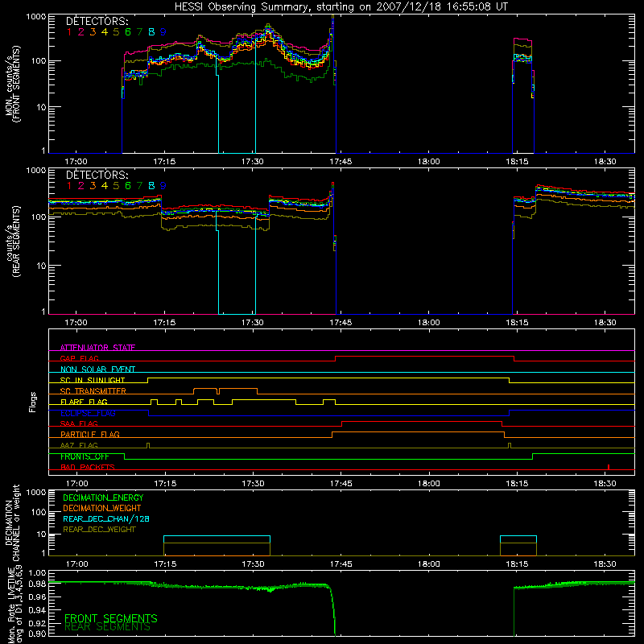Click the 0.94 livetime y-axis tick label
The image size is (644, 644).
(37, 609)
